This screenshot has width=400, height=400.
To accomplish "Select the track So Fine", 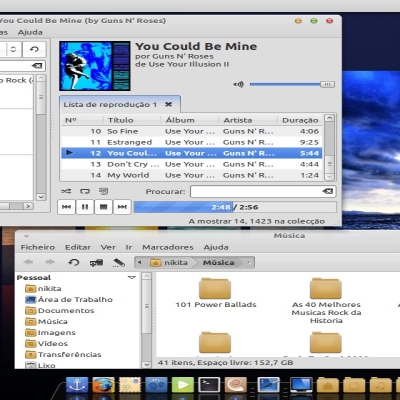I will (x=192, y=131).
